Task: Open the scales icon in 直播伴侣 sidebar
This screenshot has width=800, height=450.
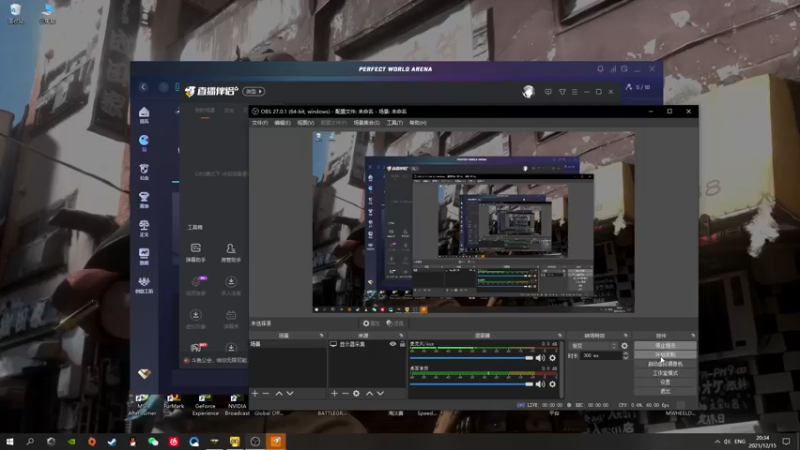Action: click(x=144, y=228)
